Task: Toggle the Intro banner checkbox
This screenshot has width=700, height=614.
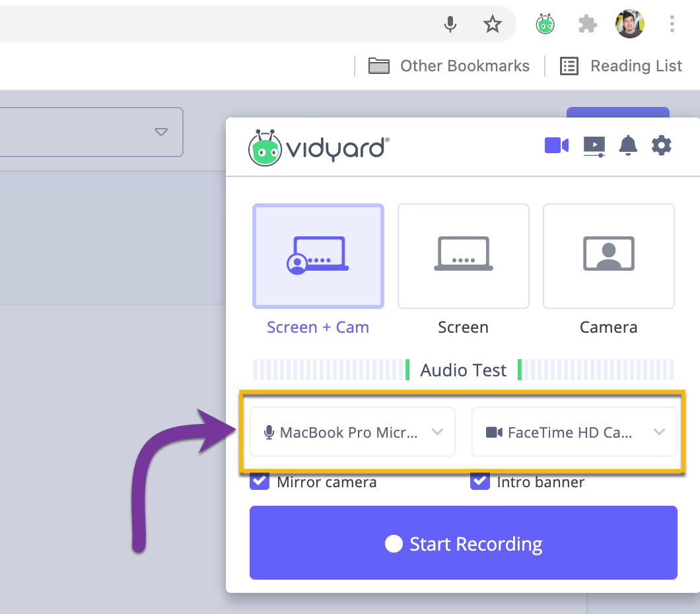Action: pyautogui.click(x=480, y=481)
